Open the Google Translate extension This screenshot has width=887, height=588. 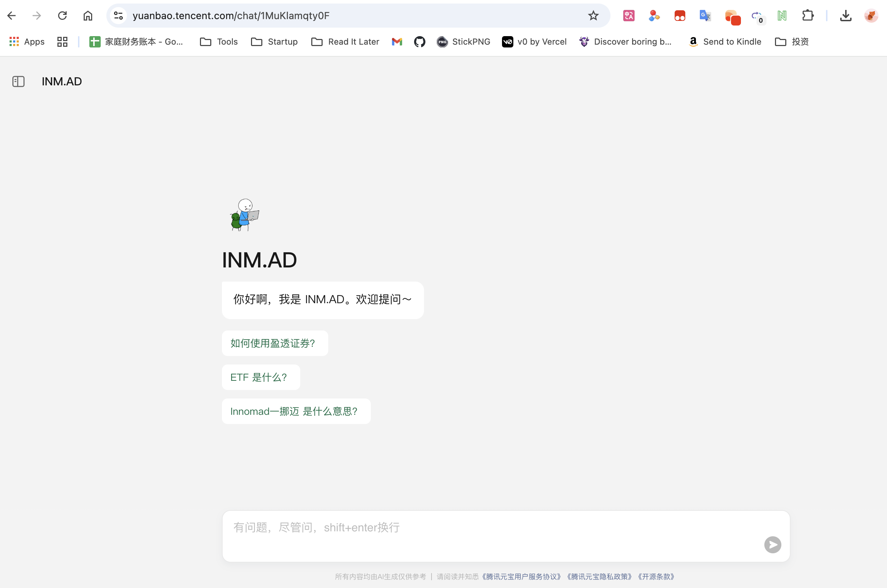click(x=705, y=16)
